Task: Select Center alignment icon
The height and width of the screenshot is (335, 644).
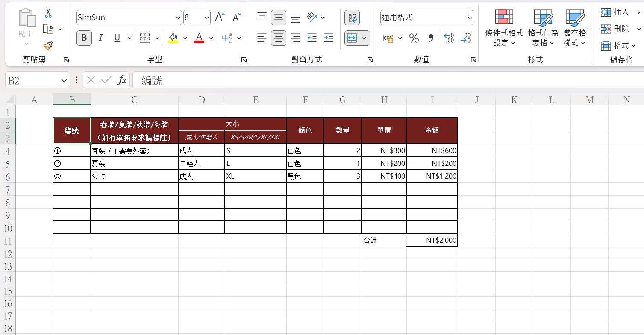Action: (x=278, y=38)
